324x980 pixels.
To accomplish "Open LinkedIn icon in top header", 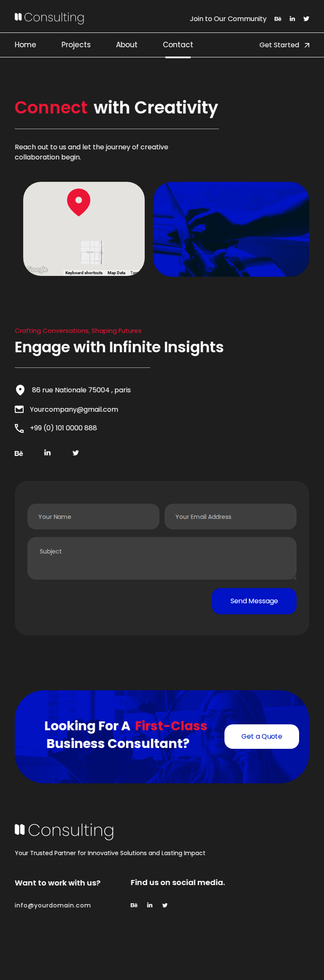I will click(x=292, y=19).
